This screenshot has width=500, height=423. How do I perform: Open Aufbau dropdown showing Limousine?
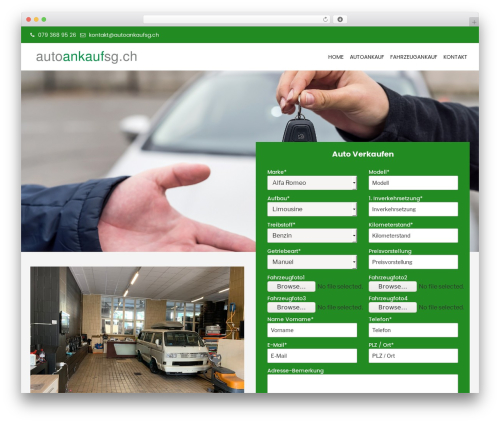(312, 209)
